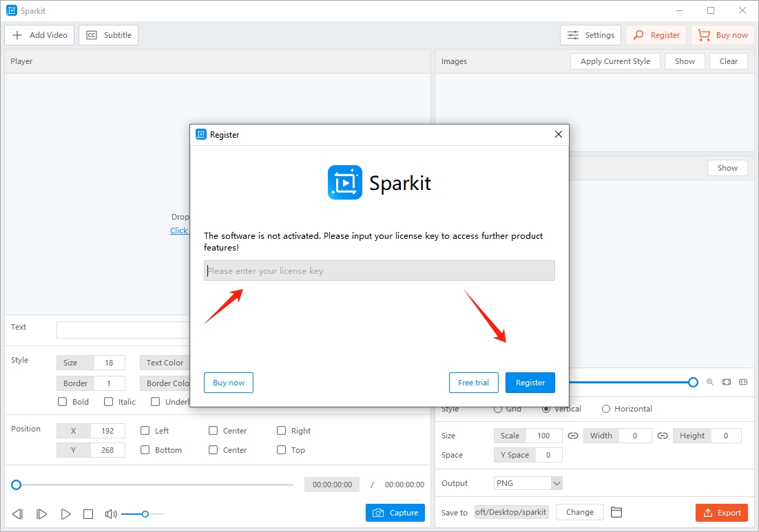The image size is (759, 532).
Task: Open the Subtitle tool
Action: (108, 34)
